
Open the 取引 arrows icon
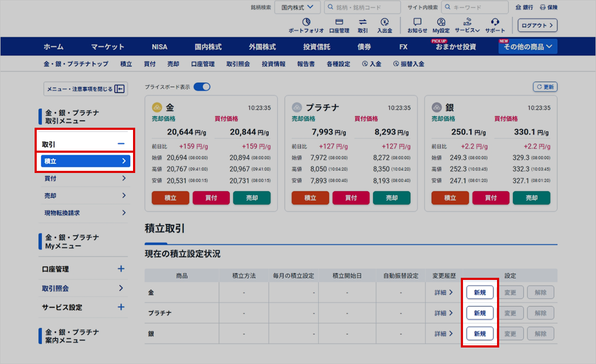[362, 22]
